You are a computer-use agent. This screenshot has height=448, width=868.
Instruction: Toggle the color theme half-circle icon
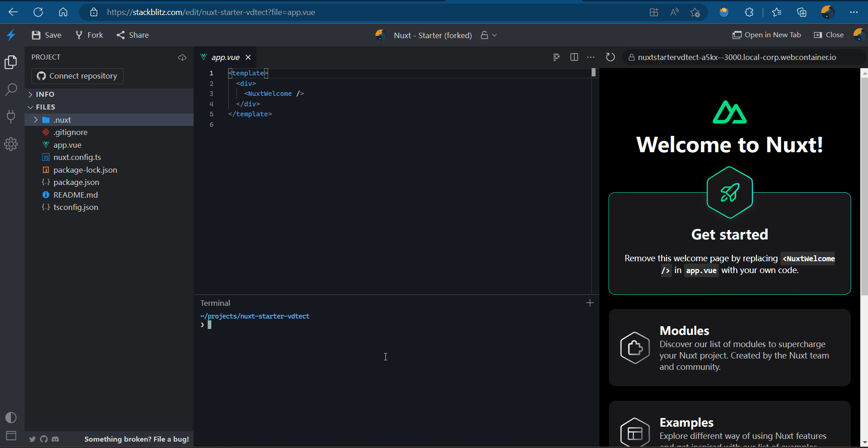[x=11, y=418]
